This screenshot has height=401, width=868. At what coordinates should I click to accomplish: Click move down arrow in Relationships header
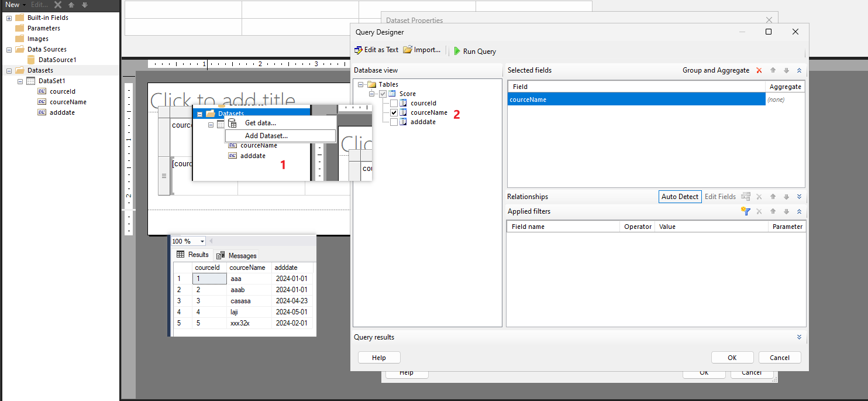point(786,197)
